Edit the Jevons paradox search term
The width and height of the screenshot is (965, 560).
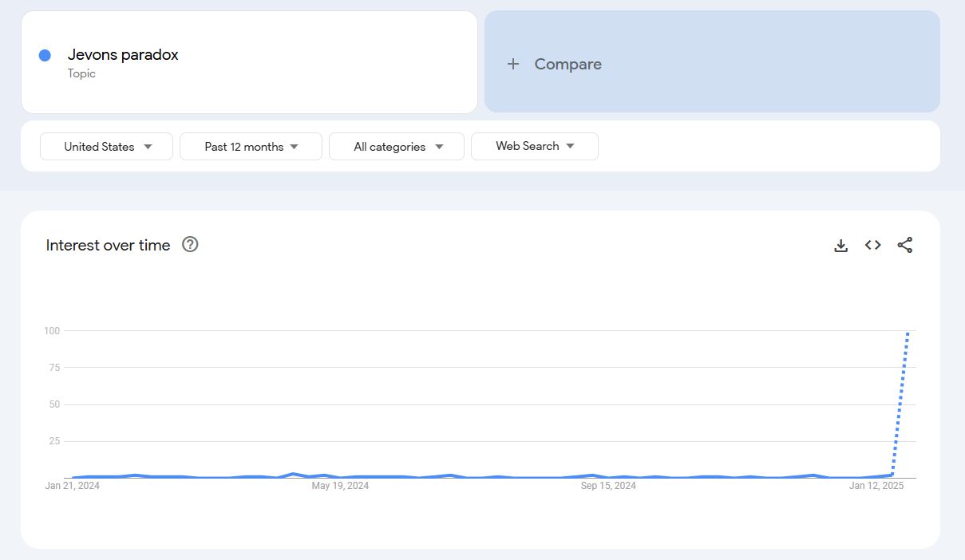(x=123, y=54)
